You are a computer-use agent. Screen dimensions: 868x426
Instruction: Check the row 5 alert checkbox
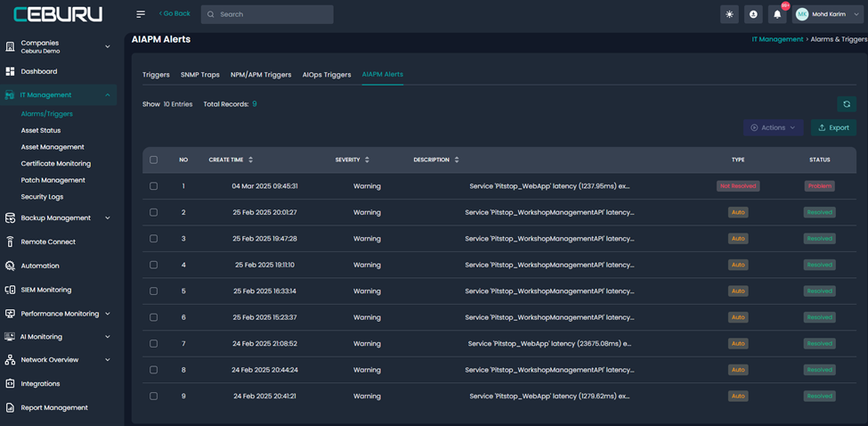[x=153, y=291]
